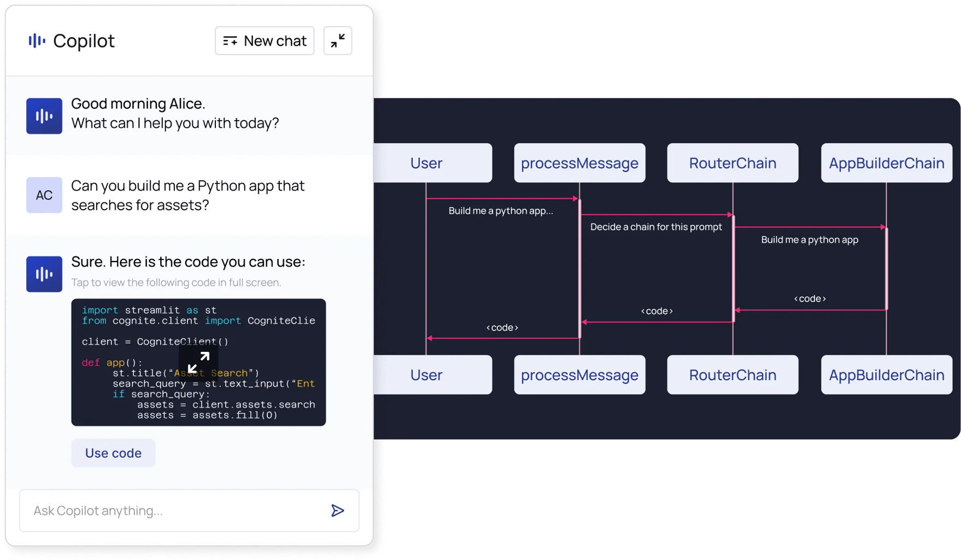
Task: Click 'Build me a python app...' message label
Action: 501,211
